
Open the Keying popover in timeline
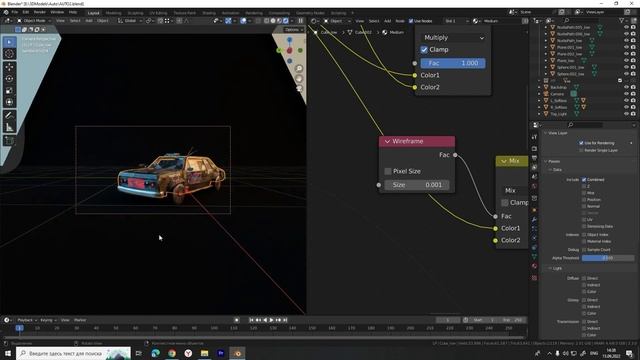[x=48, y=320]
